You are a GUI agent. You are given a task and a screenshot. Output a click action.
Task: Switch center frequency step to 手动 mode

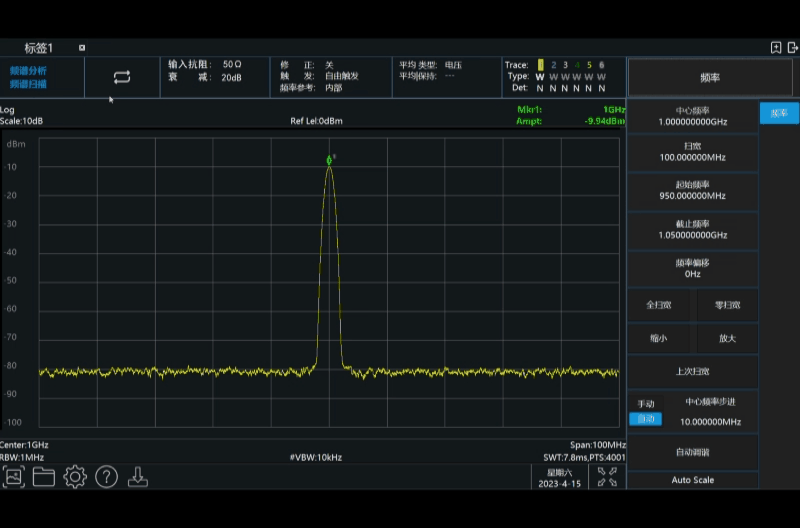[x=646, y=403]
